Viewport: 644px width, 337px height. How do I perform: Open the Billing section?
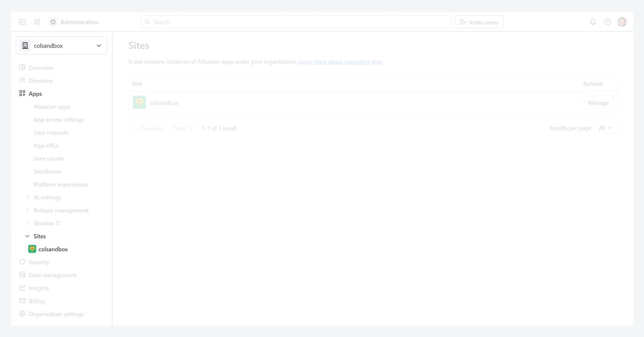tap(37, 301)
